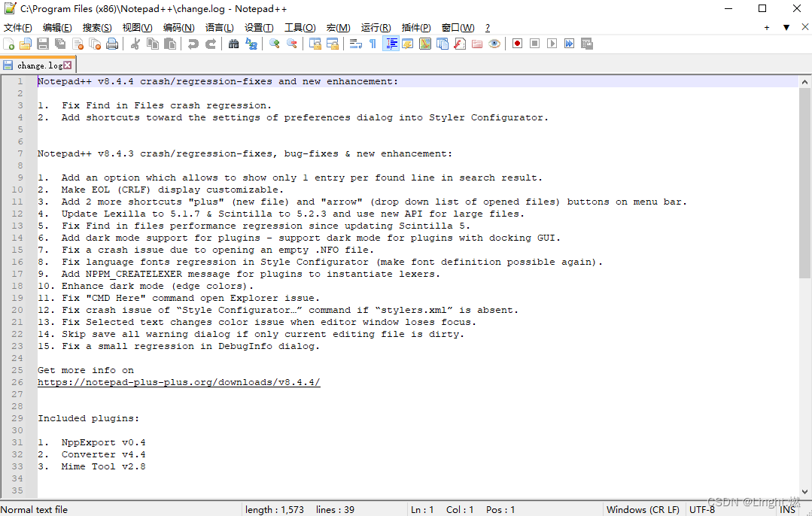Toggle file monitoring eye icon

pyautogui.click(x=494, y=44)
